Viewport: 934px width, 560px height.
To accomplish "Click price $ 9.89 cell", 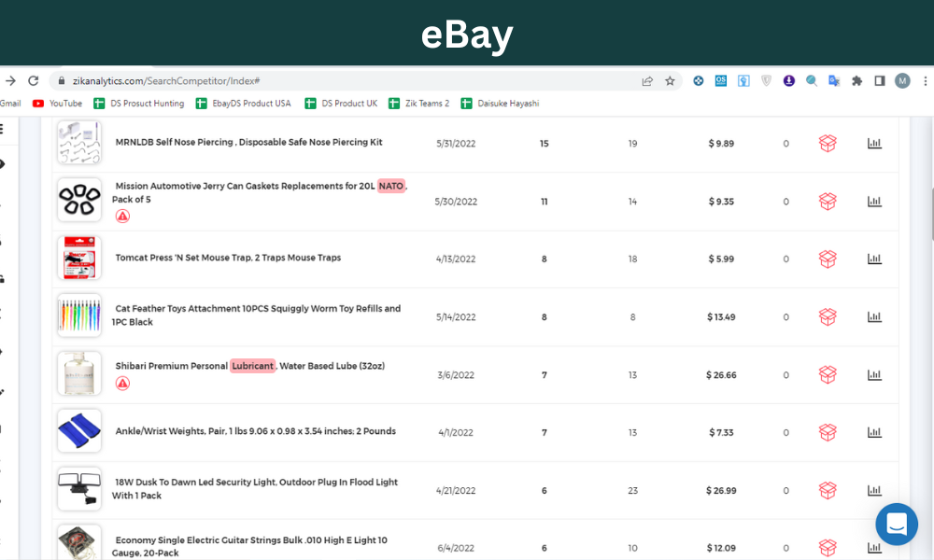I will pyautogui.click(x=721, y=144).
